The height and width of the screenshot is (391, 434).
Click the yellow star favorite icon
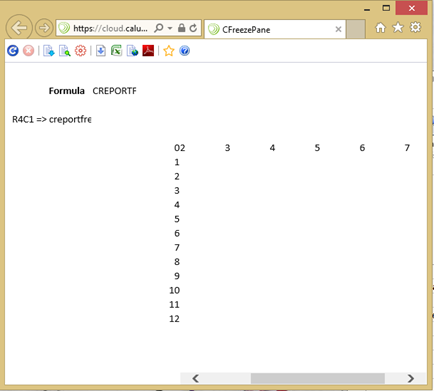tap(169, 51)
